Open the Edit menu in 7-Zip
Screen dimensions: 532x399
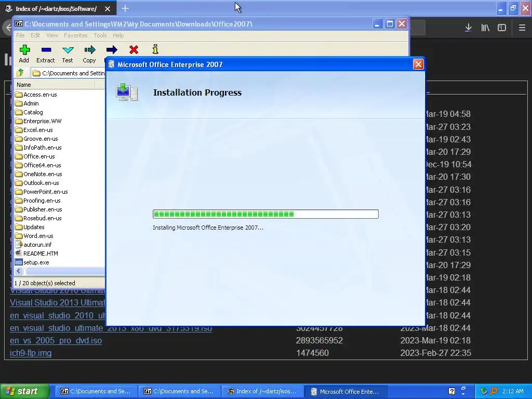(35, 35)
